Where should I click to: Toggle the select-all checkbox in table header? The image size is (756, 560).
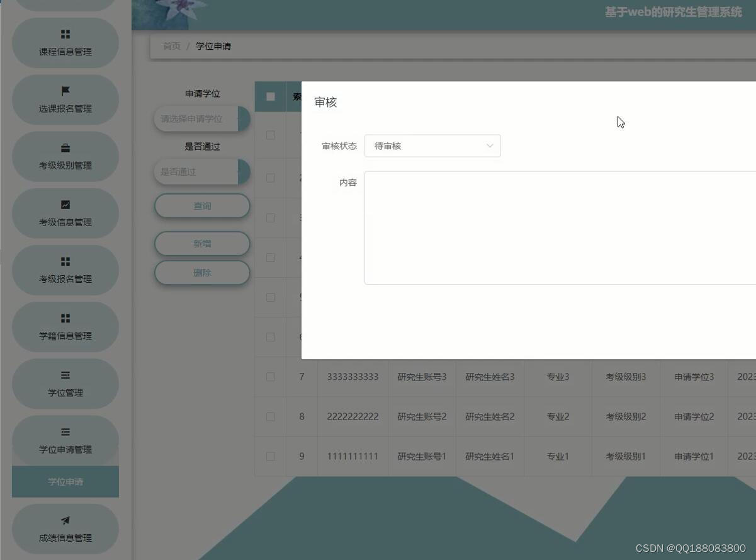coord(270,96)
